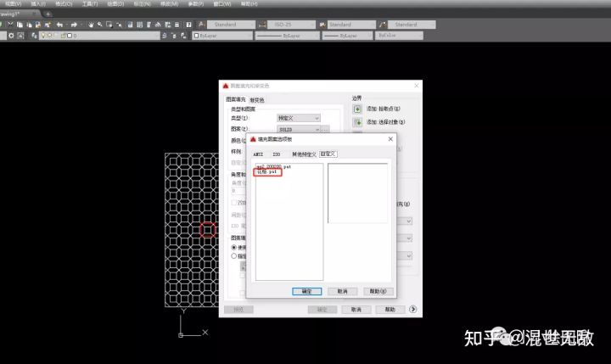Open the Tool Palettes icon
This screenshot has height=364, width=611.
pyautogui.click(x=149, y=25)
